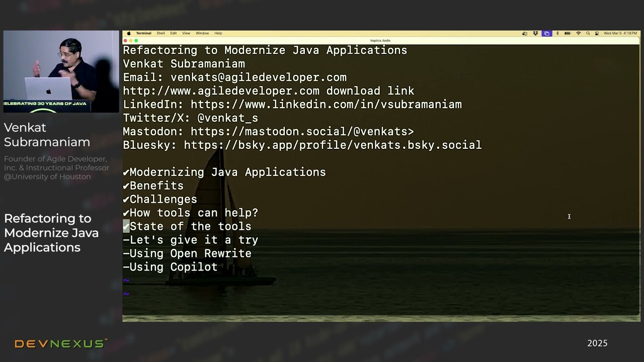Open Control Center icon
Screen dimensions: 644x362
coord(597,33)
